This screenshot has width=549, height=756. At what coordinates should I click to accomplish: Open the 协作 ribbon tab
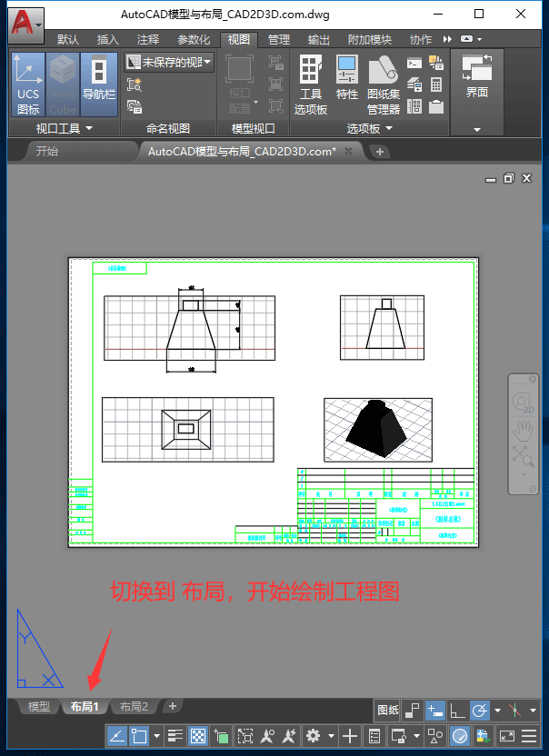(x=420, y=40)
